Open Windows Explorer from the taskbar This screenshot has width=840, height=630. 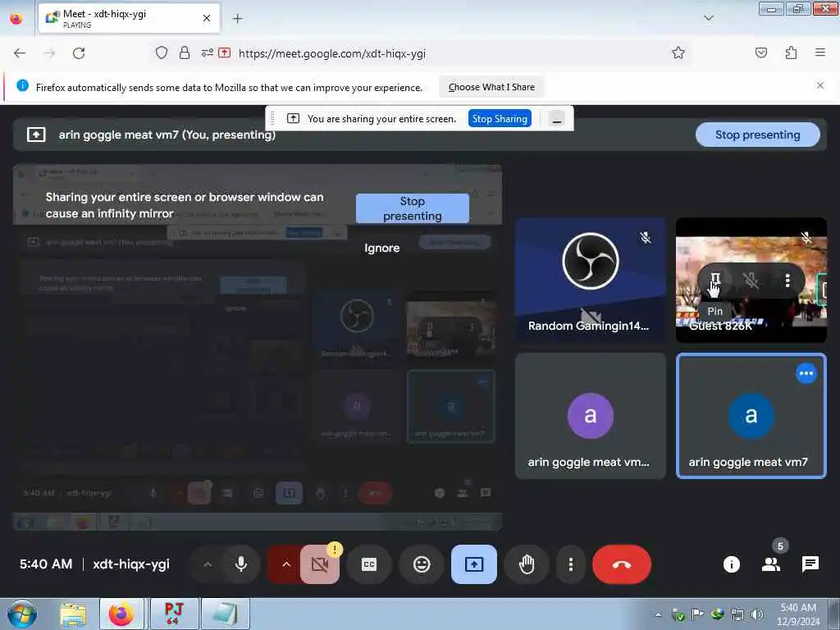pyautogui.click(x=73, y=614)
